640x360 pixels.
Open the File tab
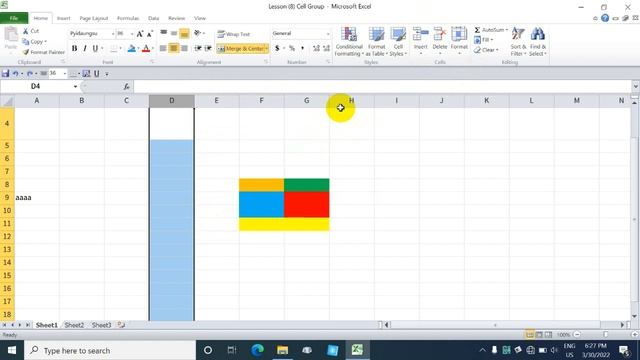(14, 18)
